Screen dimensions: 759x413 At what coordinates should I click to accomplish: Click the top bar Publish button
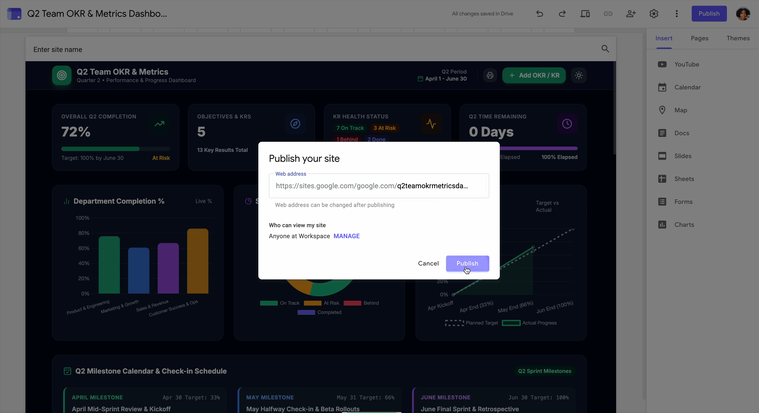[709, 14]
